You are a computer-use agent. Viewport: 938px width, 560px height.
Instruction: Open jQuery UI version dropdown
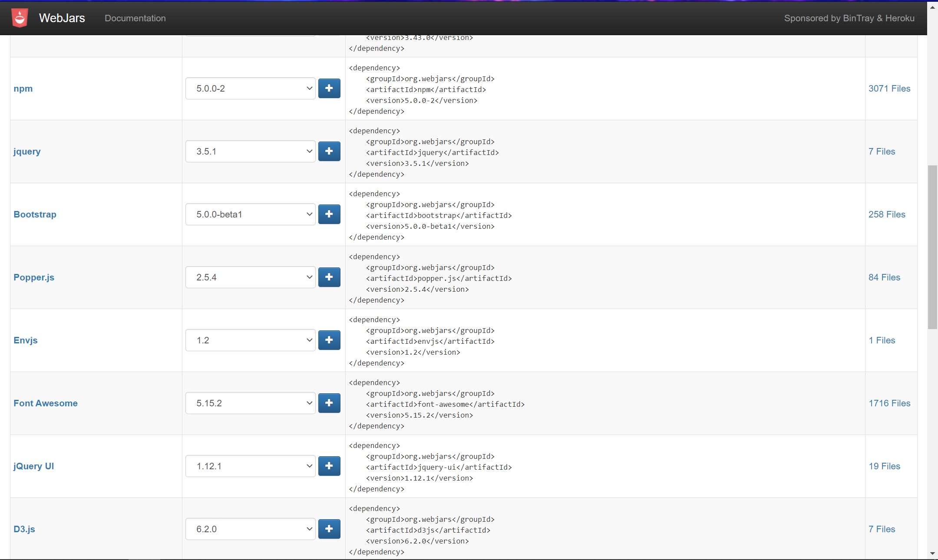coord(251,466)
